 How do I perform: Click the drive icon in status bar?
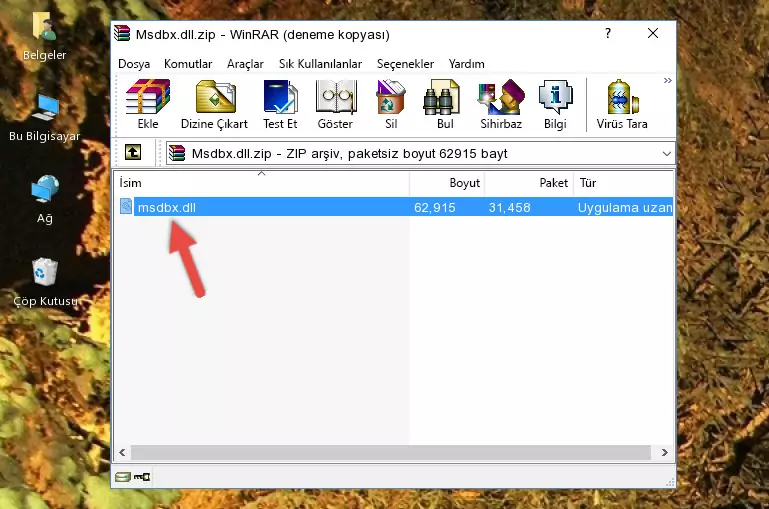click(x=123, y=476)
